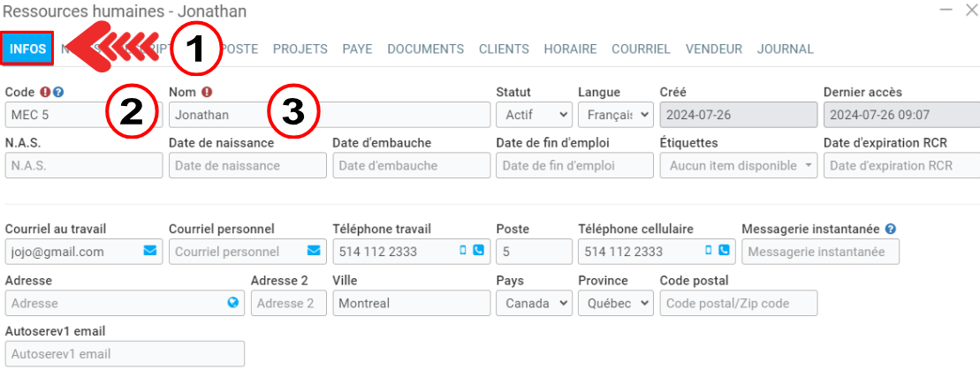980x370 pixels.
Task: Click the call icon in Téléphone cellulaire field
Action: pos(724,251)
